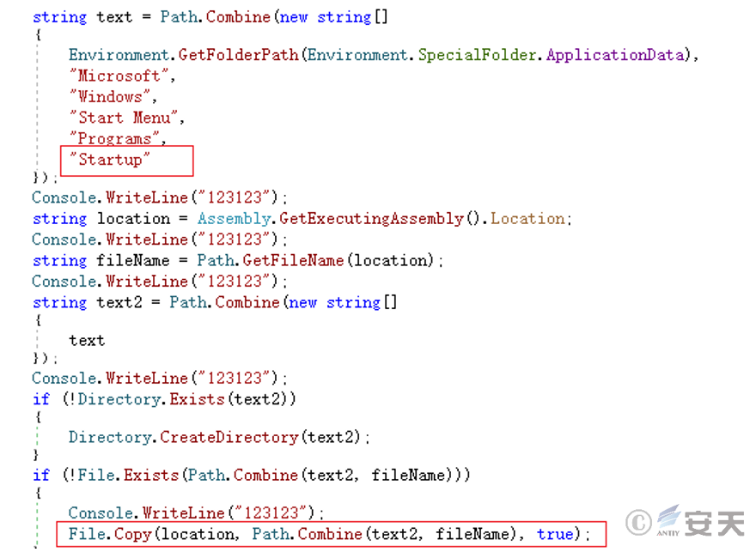Click the location variable in its declaration
The width and height of the screenshot is (756, 552).
(133, 219)
